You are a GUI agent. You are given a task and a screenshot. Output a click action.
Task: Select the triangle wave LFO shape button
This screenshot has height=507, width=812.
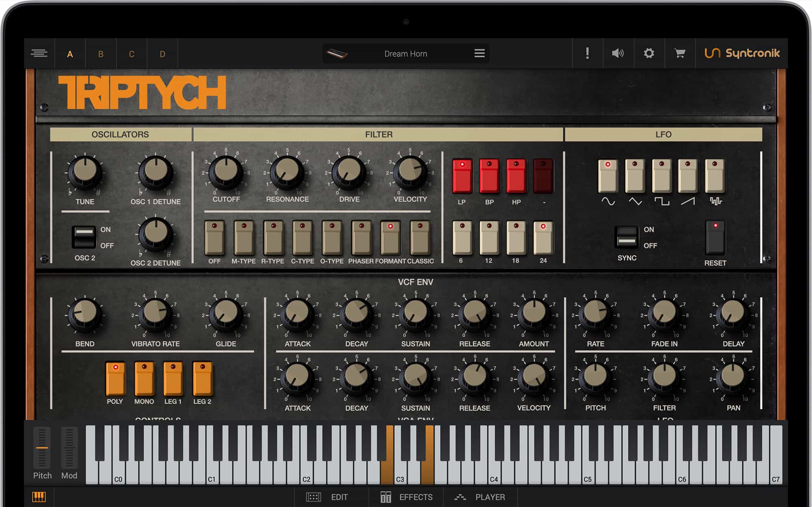tap(635, 176)
